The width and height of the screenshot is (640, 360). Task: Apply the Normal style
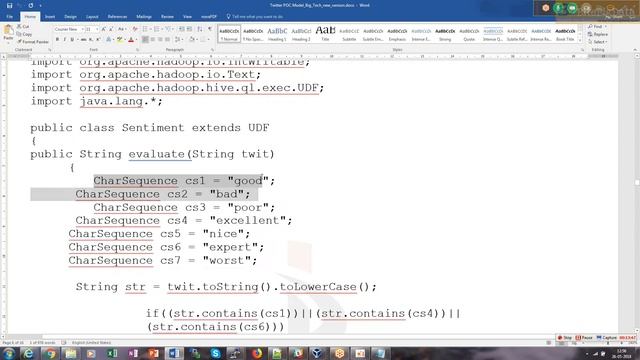229,34
